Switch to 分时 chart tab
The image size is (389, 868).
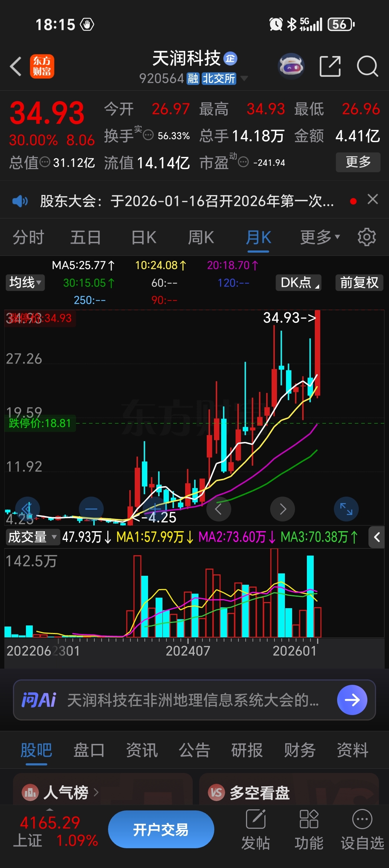point(28,238)
